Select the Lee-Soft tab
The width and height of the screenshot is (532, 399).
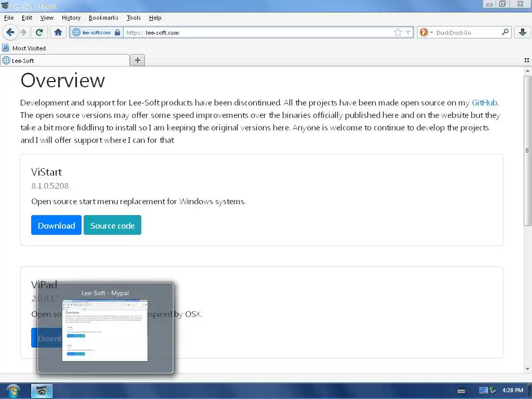65,60
